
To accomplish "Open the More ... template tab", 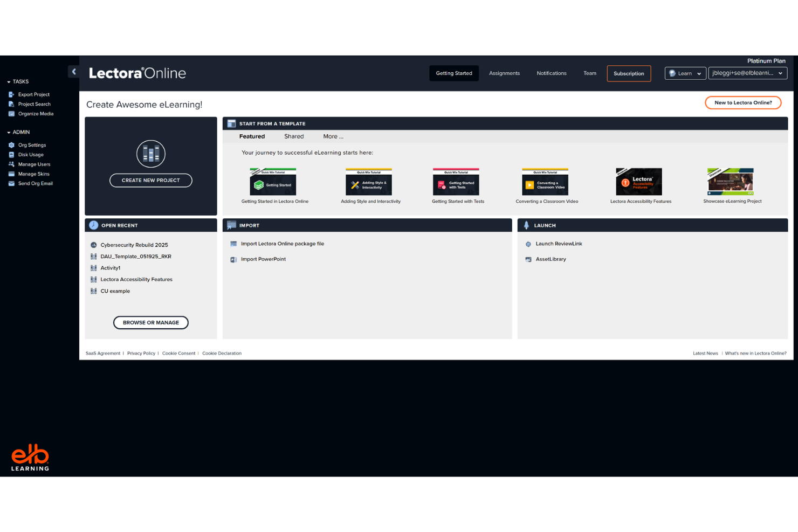I will tap(333, 136).
